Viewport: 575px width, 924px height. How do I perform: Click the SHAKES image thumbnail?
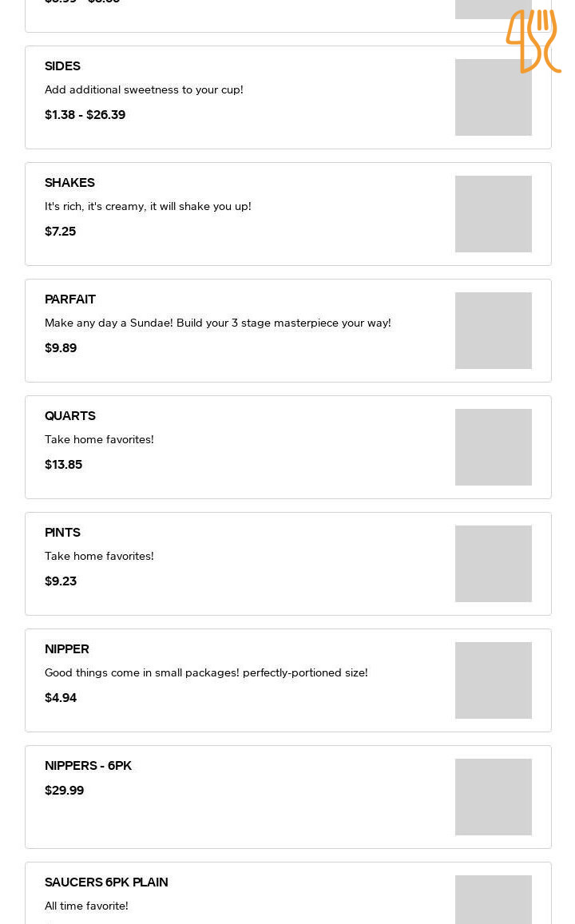click(494, 214)
